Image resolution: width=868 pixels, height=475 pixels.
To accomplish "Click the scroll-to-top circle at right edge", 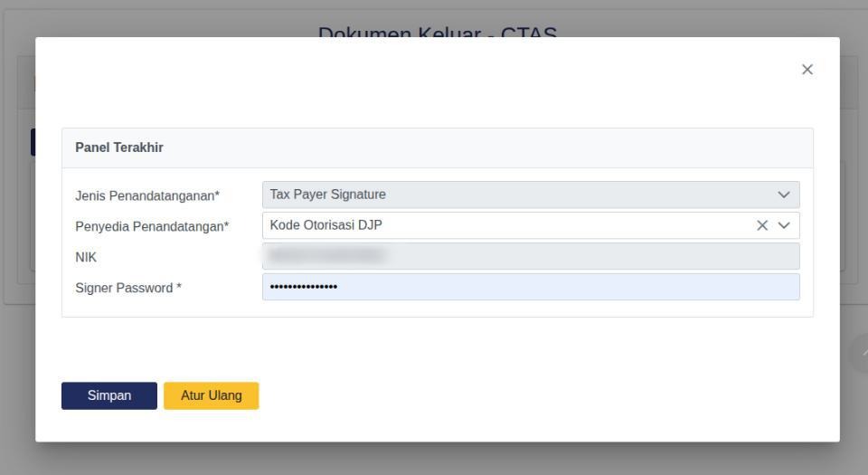I will coord(860,353).
